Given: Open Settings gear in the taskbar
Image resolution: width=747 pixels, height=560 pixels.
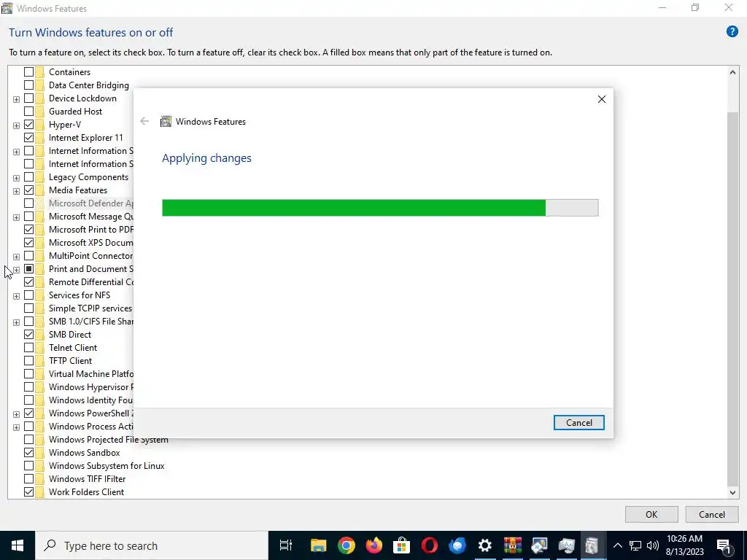Looking at the screenshot, I should [x=484, y=545].
